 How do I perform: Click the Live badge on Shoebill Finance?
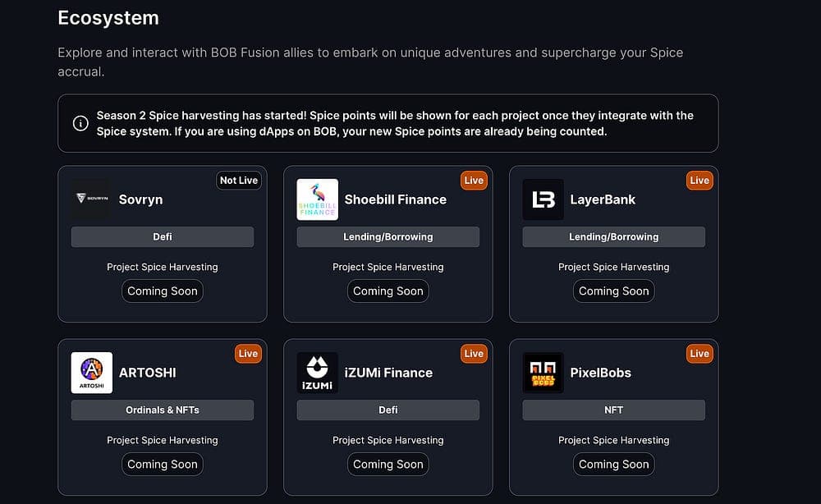coord(474,181)
